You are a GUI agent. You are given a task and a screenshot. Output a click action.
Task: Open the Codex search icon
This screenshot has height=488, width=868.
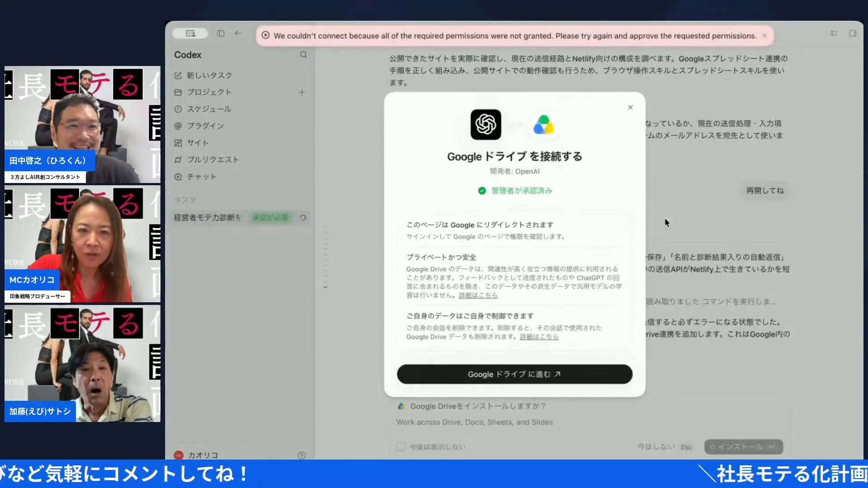click(303, 55)
